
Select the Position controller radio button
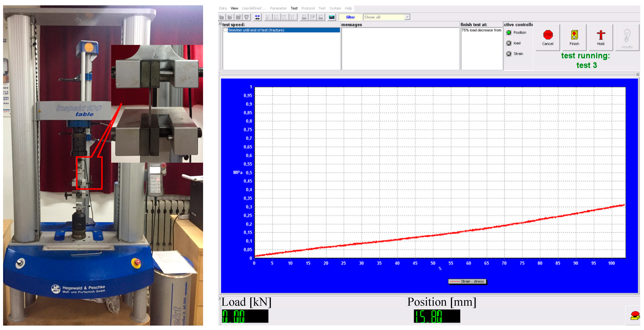[x=509, y=33]
